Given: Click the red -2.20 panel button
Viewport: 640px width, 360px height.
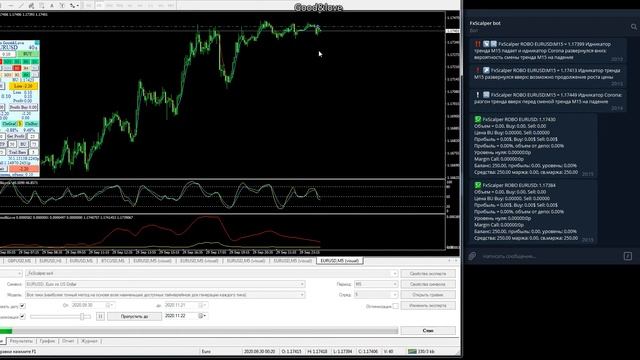Looking at the screenshot, I should 24,169.
